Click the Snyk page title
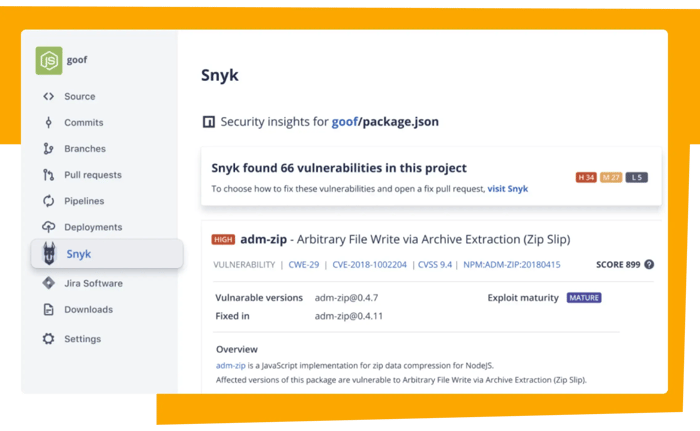Image resolution: width=700 pixels, height=431 pixels. point(220,75)
